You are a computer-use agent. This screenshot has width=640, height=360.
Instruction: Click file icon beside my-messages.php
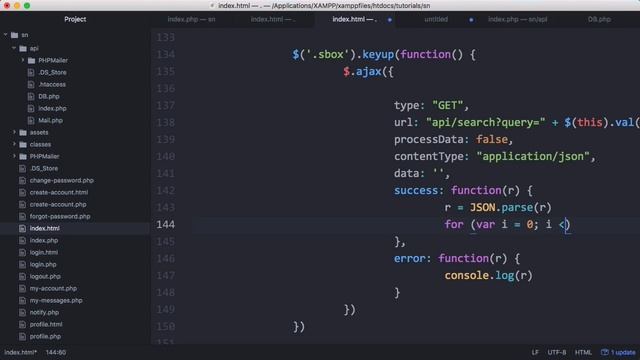point(22,300)
